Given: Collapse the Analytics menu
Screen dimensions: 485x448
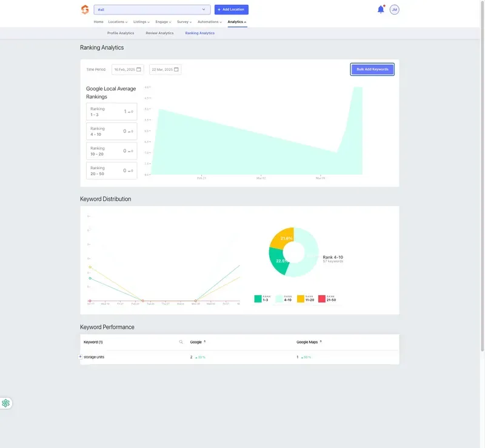Looking at the screenshot, I should click(237, 22).
